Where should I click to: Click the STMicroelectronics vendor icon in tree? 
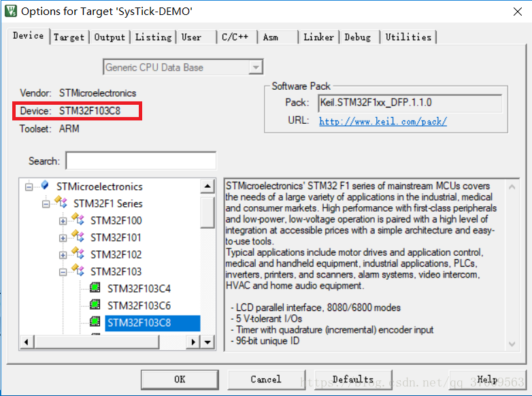click(x=45, y=185)
